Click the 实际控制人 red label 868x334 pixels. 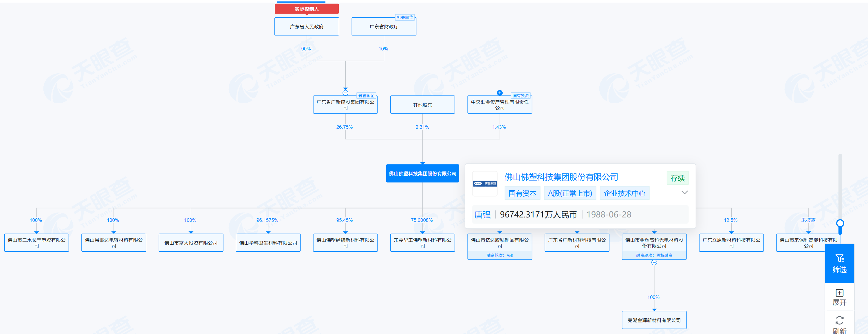pyautogui.click(x=307, y=9)
